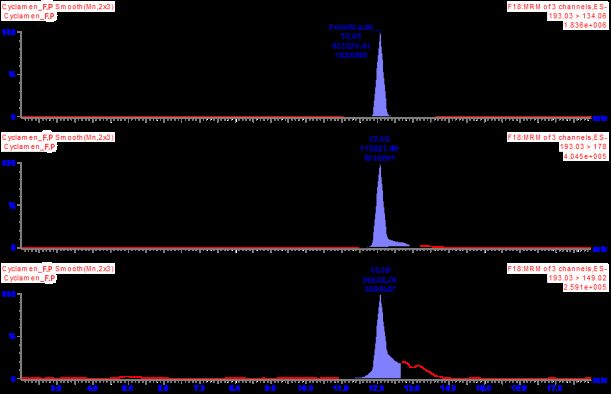
Task: Click the % axis label of the bottom chromatogram
Action: coord(12,336)
